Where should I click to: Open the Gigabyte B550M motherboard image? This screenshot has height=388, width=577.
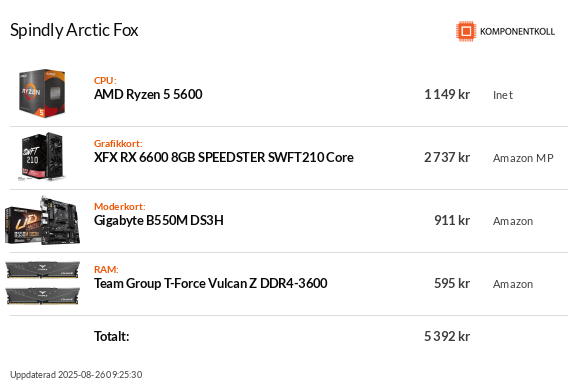pyautogui.click(x=42, y=220)
